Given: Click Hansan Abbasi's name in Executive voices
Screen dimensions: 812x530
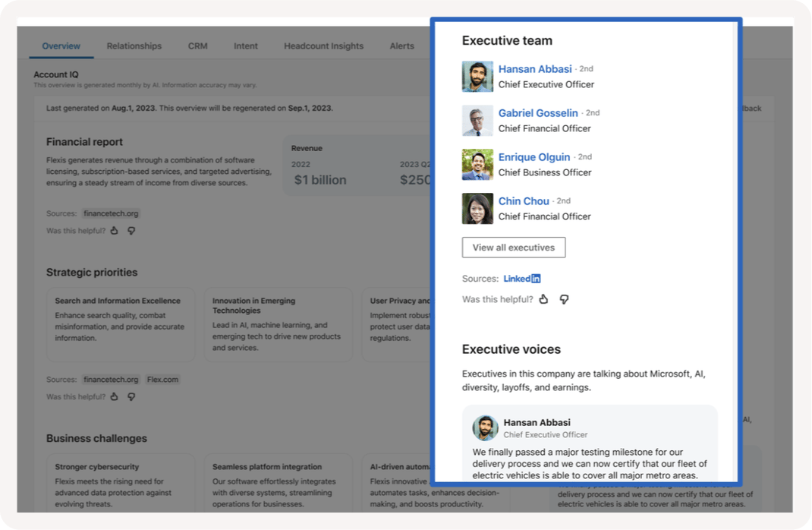Looking at the screenshot, I should coord(537,422).
